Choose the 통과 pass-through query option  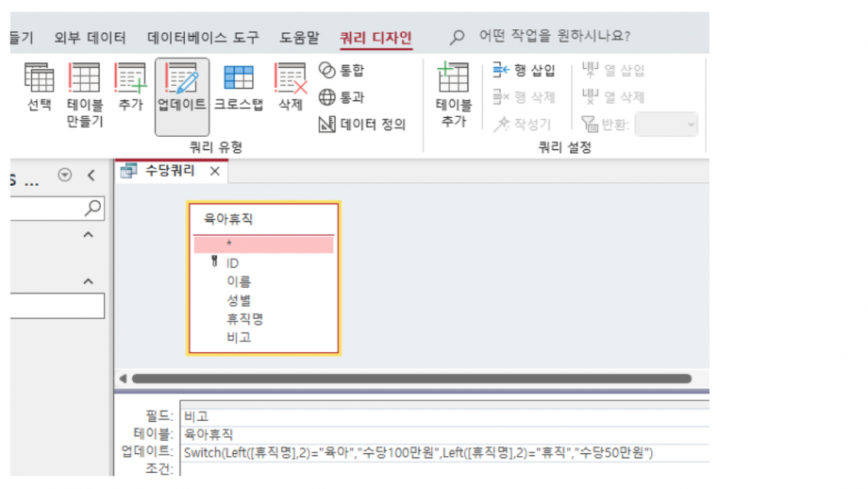pyautogui.click(x=342, y=97)
